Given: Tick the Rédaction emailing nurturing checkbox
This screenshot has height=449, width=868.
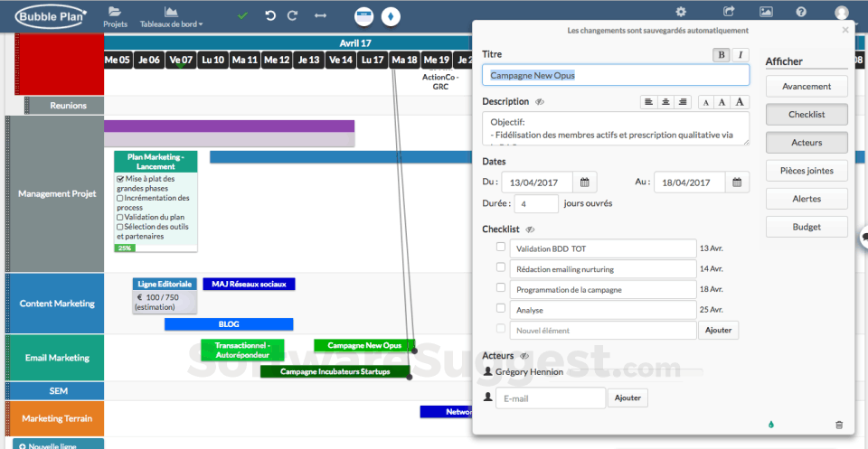Looking at the screenshot, I should pos(501,267).
